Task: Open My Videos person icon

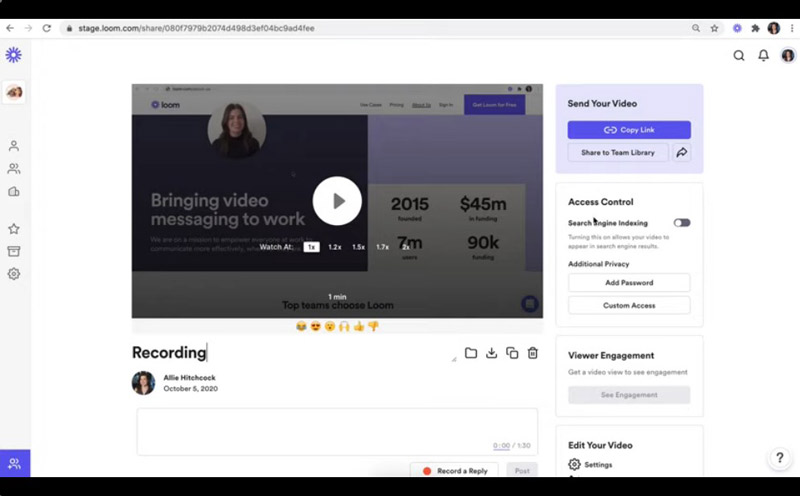Action: click(14, 146)
